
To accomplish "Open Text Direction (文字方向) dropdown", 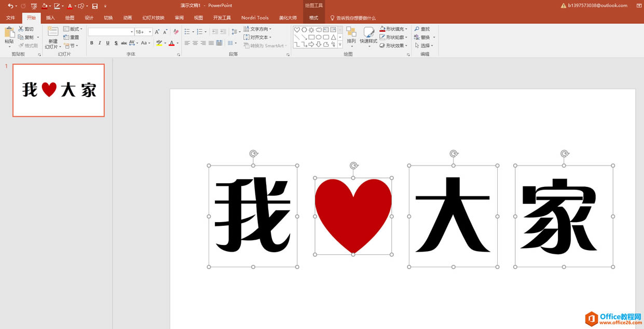I will pyautogui.click(x=257, y=29).
